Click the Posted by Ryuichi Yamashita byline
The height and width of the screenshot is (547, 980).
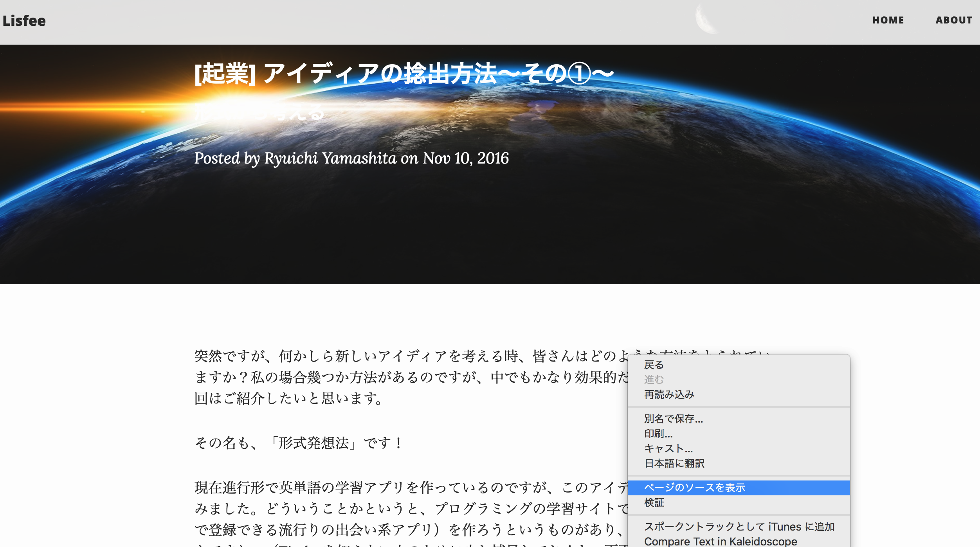pyautogui.click(x=351, y=158)
